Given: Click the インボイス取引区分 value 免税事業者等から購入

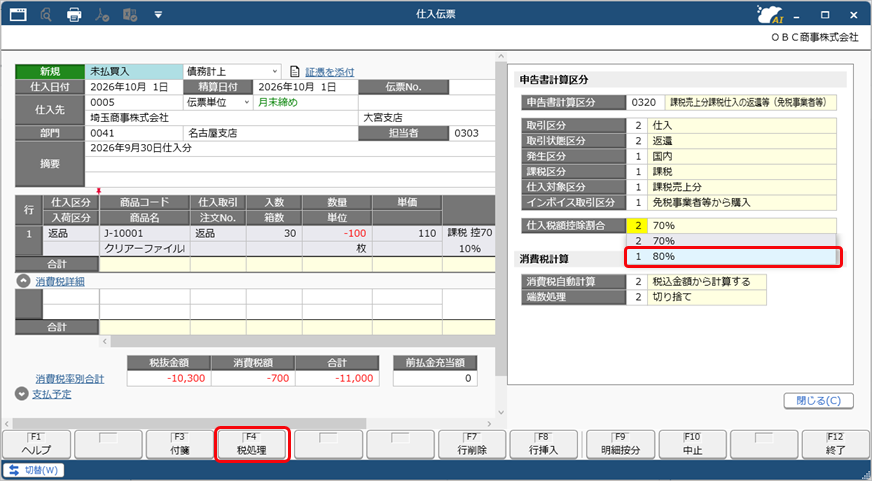Looking at the screenshot, I should pos(742,203).
